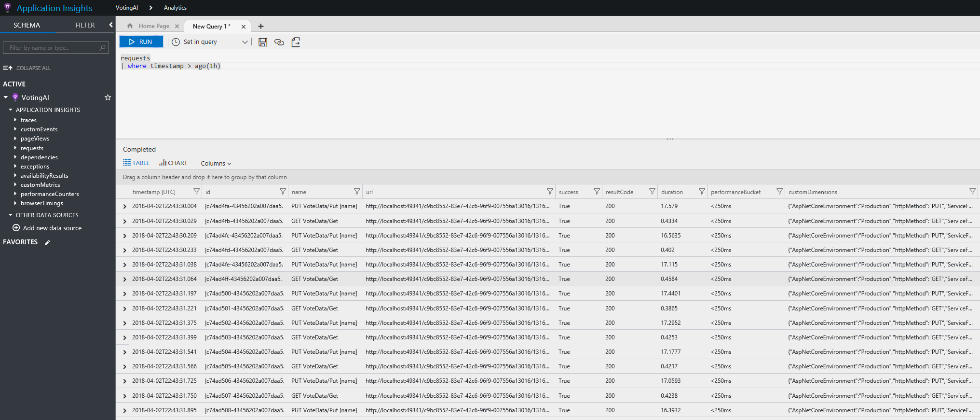Collapse the OTHER DATA SOURCES group

(11, 215)
